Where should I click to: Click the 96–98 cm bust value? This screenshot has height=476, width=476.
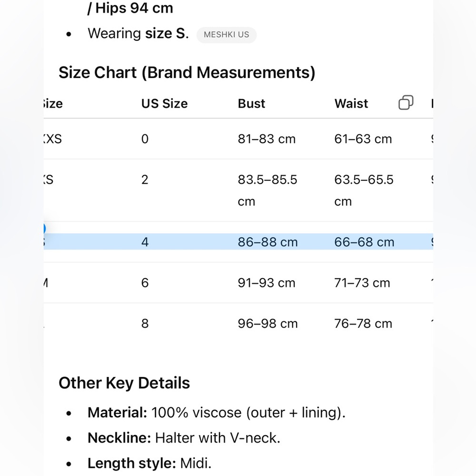pyautogui.click(x=268, y=324)
